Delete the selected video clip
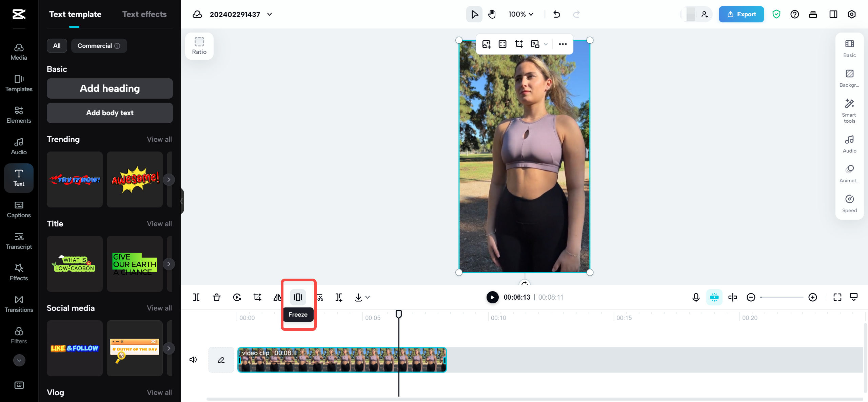Screen dimensions: 868x402 (x=216, y=297)
